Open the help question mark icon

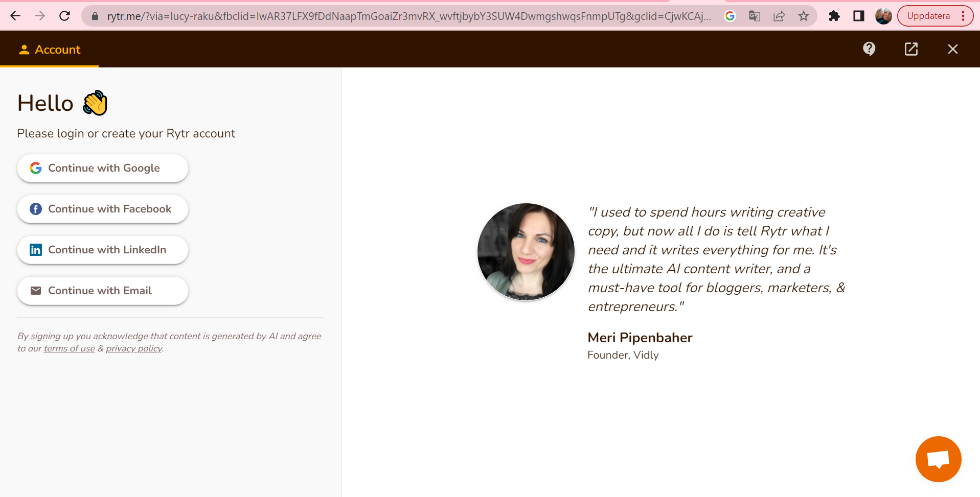[869, 49]
